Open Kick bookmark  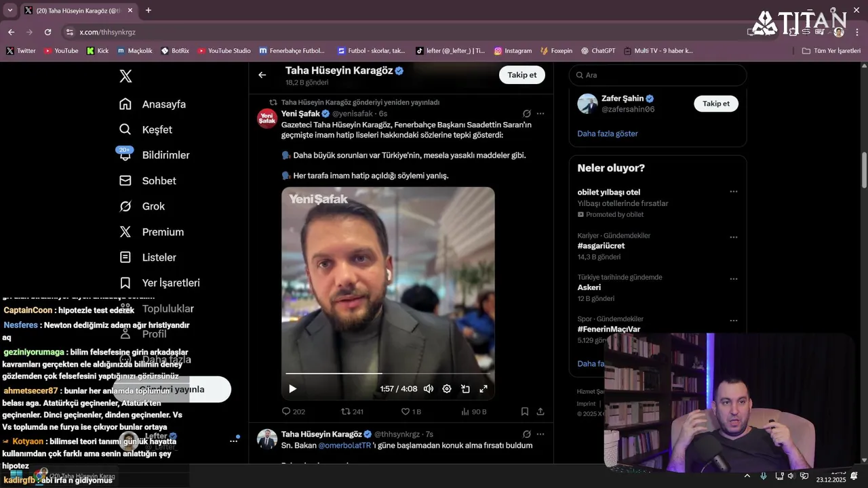point(98,51)
